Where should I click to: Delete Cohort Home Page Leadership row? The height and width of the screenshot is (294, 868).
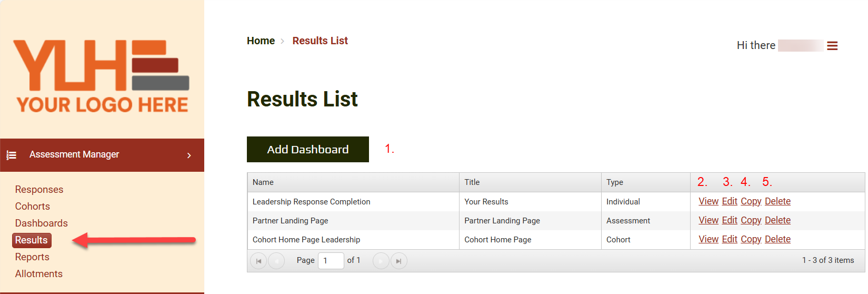(x=777, y=239)
